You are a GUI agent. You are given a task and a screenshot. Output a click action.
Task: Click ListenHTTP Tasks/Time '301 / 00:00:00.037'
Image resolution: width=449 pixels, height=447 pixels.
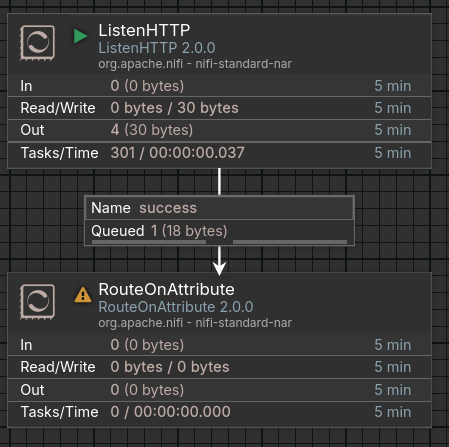[x=177, y=153]
